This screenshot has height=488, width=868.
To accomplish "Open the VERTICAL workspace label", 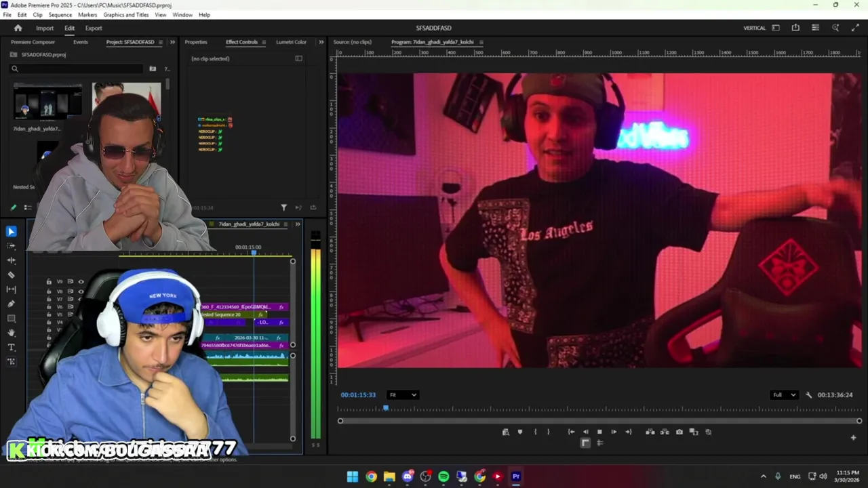I will point(754,28).
